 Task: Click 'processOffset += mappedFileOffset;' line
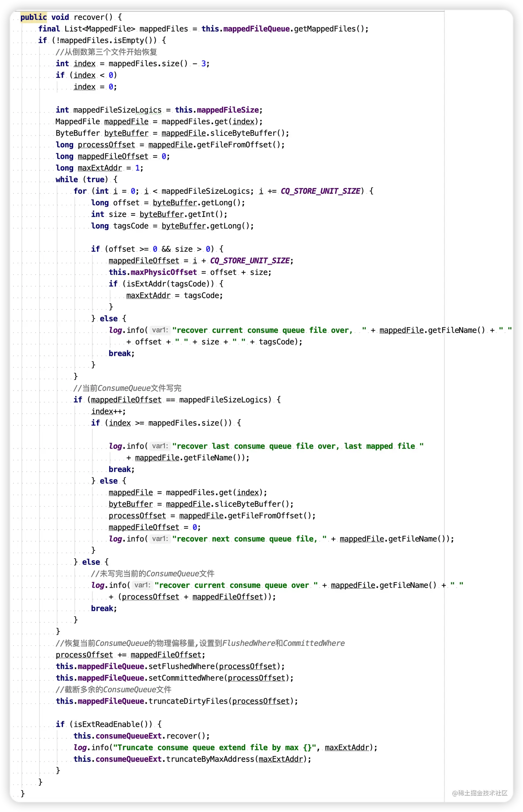(x=130, y=655)
